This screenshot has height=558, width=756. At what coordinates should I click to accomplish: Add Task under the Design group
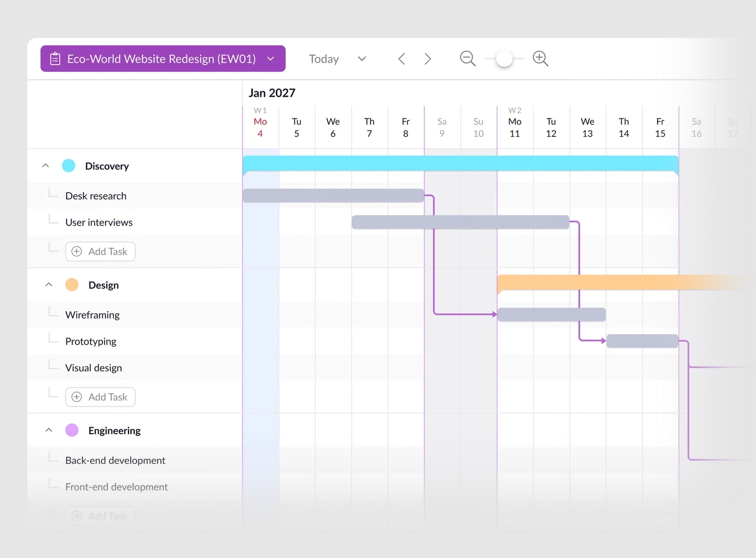pos(101,397)
